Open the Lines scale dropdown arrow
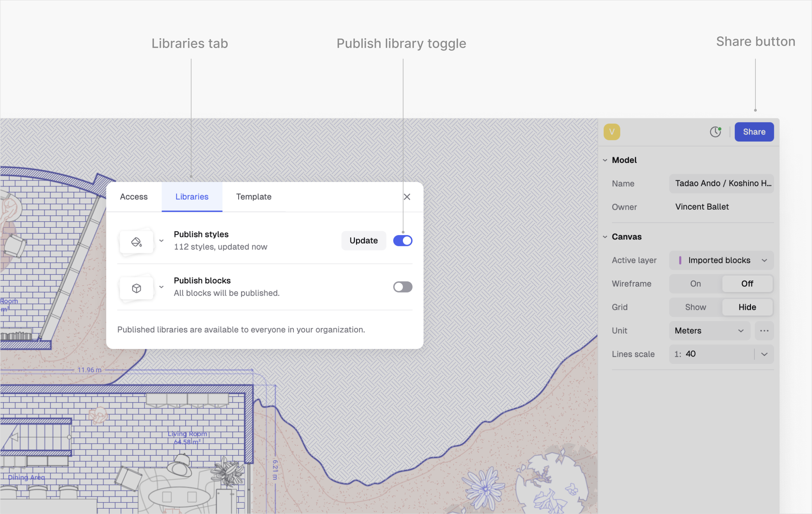 [x=764, y=354]
